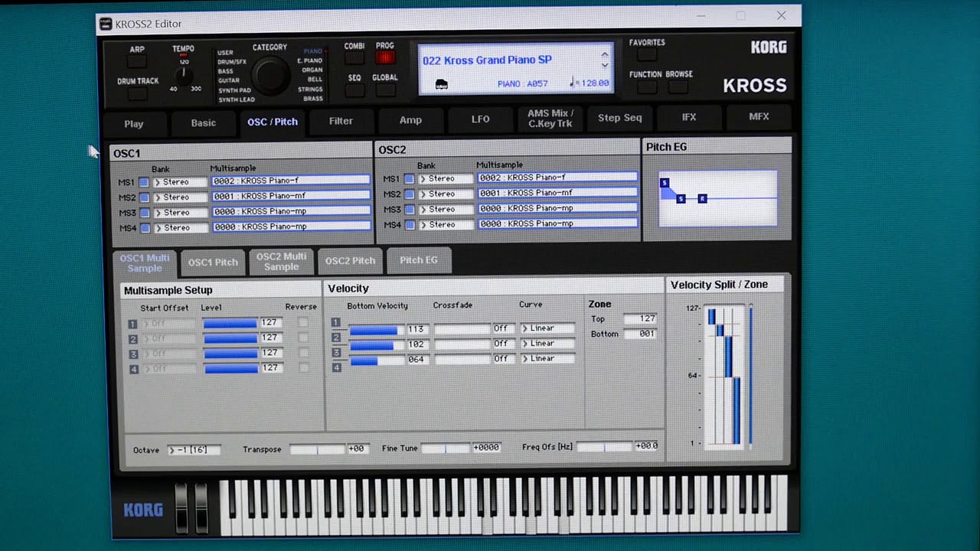Open the MFX tab
The width and height of the screenshot is (980, 551).
759,116
